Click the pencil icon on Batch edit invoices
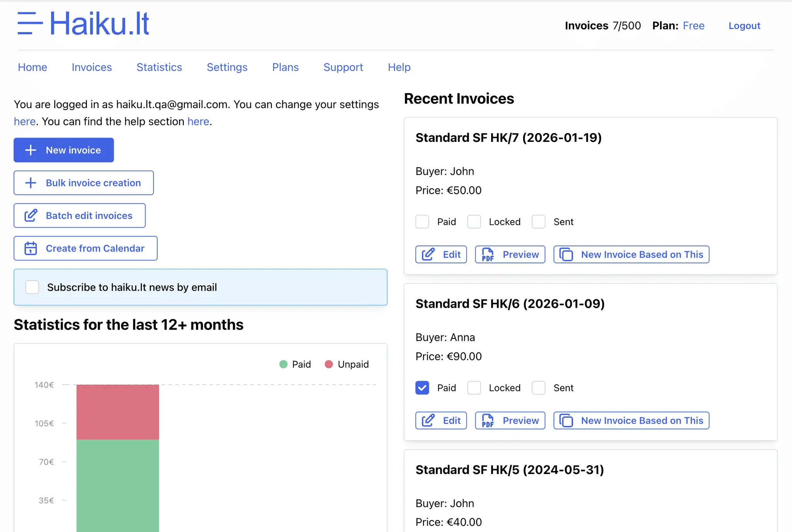 (31, 215)
